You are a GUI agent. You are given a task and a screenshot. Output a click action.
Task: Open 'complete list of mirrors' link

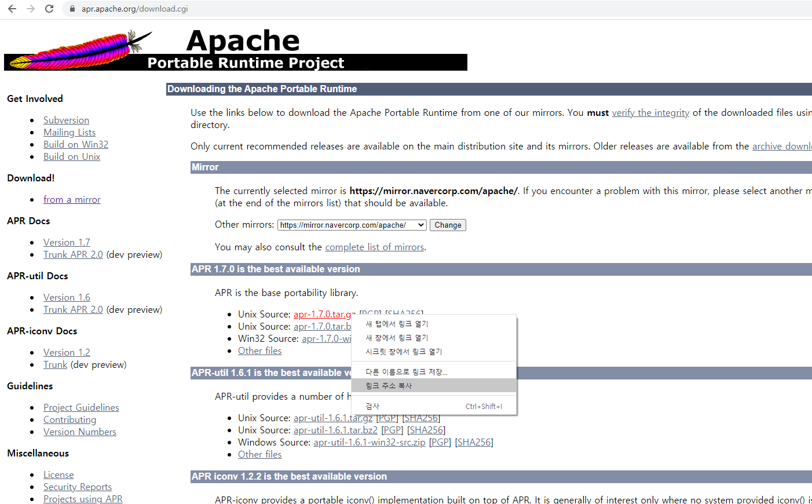click(x=375, y=247)
